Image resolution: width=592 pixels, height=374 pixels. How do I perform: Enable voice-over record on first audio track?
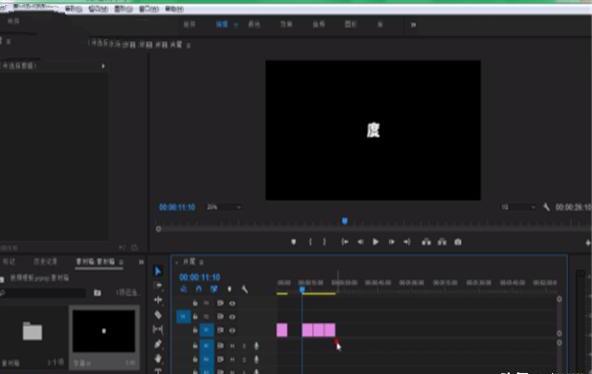click(x=256, y=346)
